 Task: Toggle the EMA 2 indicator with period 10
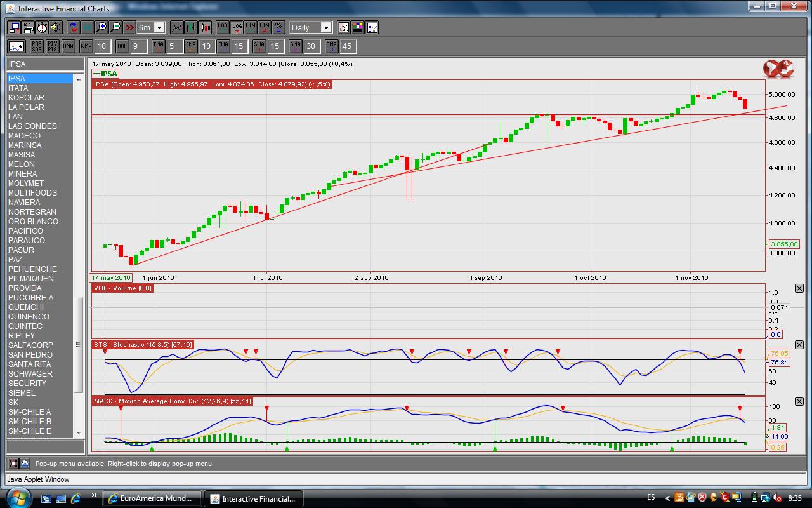click(x=191, y=46)
